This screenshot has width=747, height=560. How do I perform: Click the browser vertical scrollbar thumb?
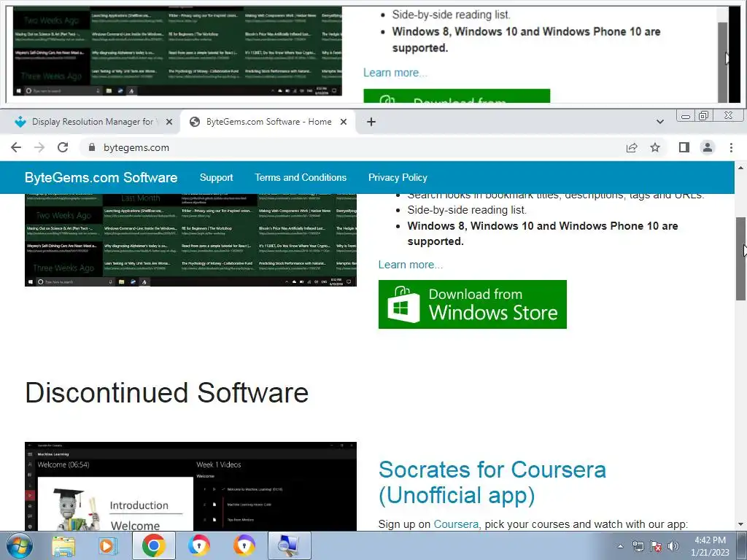[740, 259]
